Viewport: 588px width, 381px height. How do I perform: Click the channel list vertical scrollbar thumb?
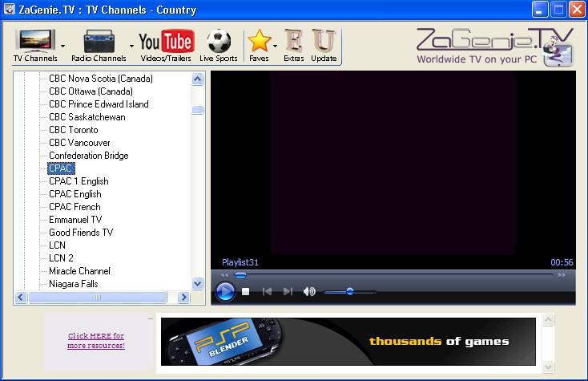pos(197,110)
